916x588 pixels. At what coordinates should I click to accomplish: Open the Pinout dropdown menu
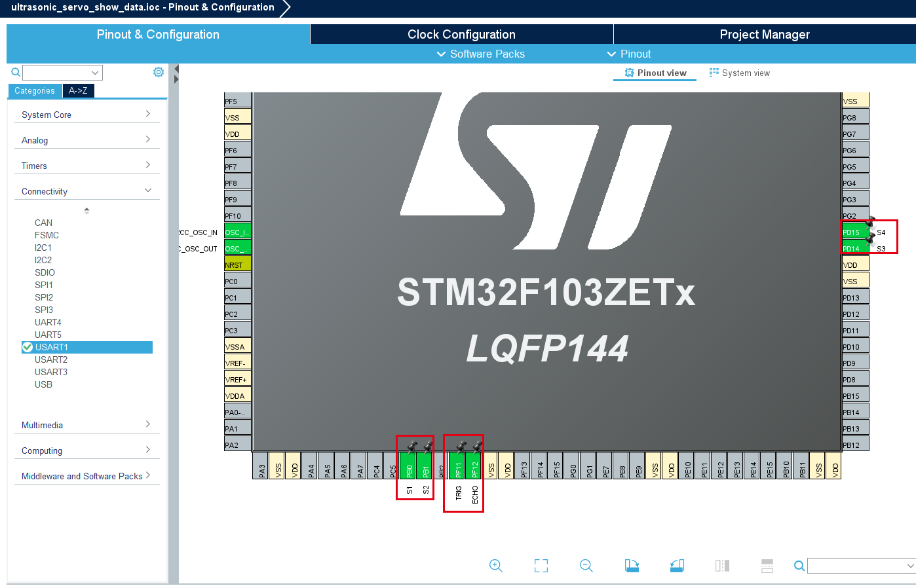tap(629, 54)
